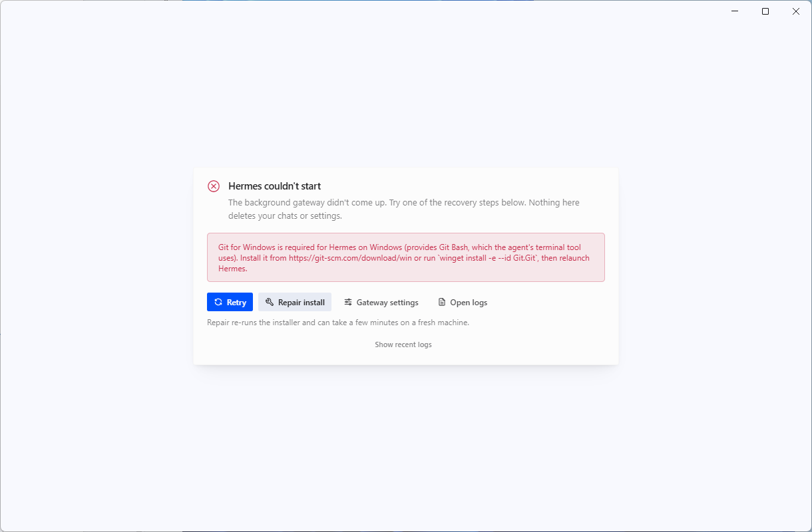Retry starting the Hermes gateway

click(230, 302)
